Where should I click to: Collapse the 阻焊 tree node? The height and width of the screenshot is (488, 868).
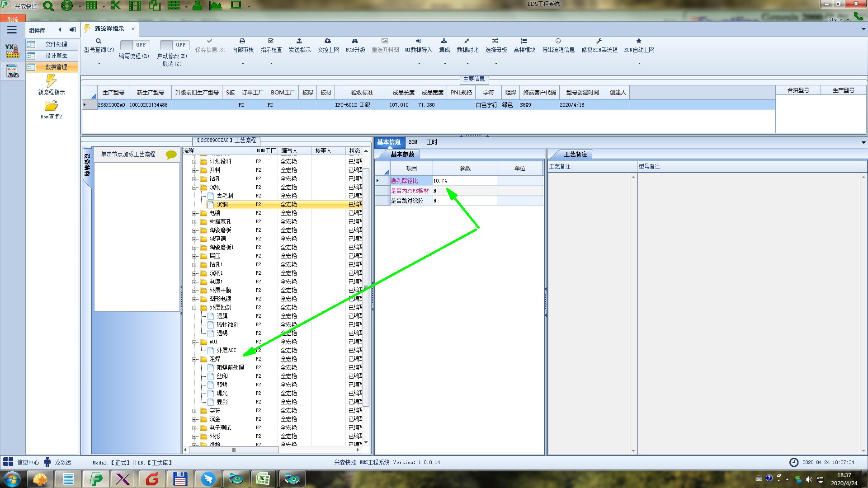pyautogui.click(x=194, y=359)
